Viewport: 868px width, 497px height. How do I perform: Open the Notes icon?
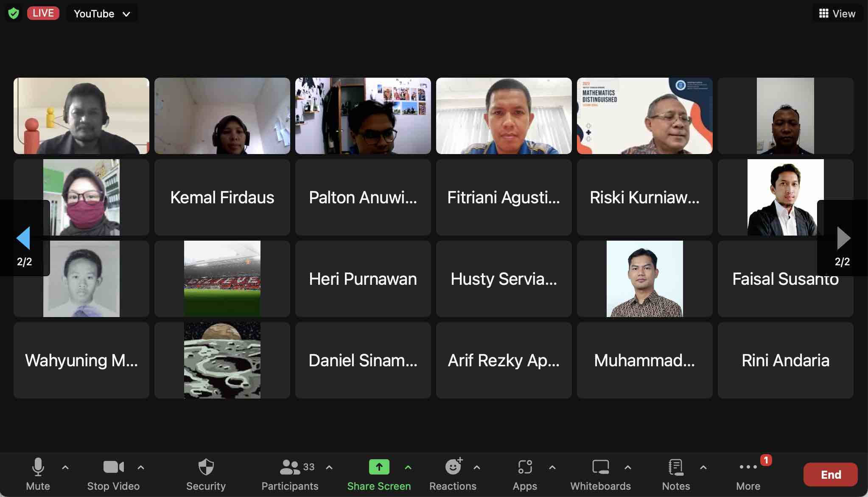tap(675, 467)
